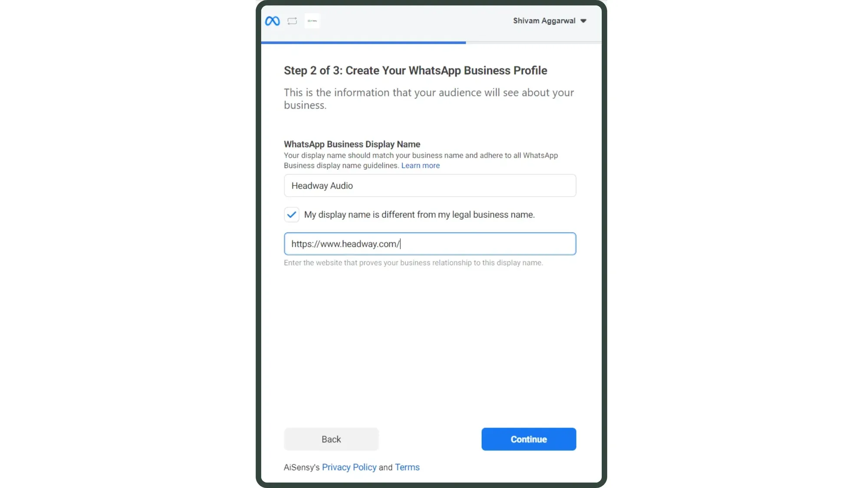The image size is (868, 488).
Task: Toggle 'My display name is different' checkbox
Action: pos(292,215)
